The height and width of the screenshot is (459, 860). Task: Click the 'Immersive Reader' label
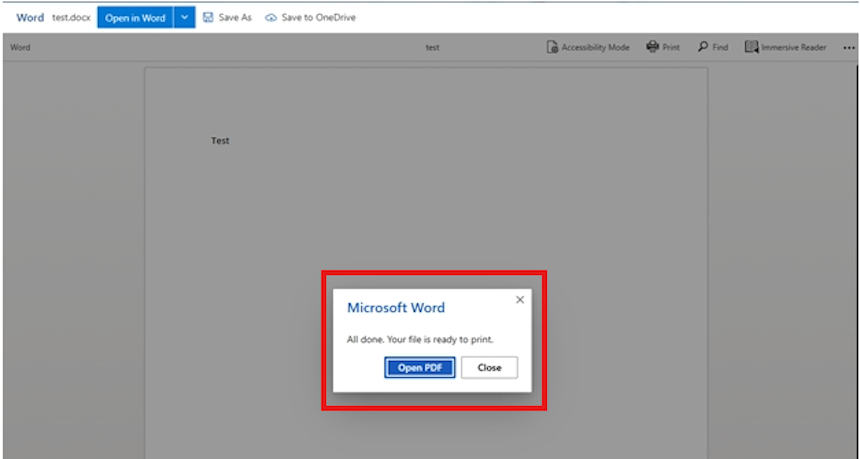[x=794, y=48]
